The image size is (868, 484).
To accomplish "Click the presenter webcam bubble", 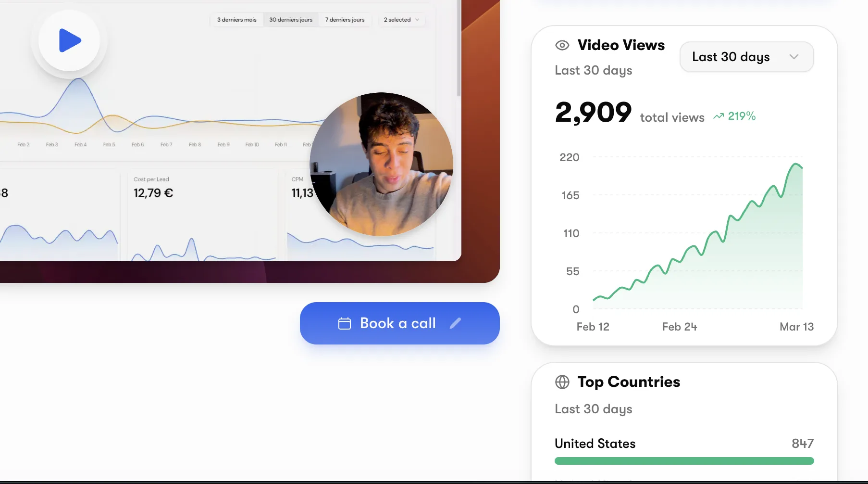I will [381, 164].
